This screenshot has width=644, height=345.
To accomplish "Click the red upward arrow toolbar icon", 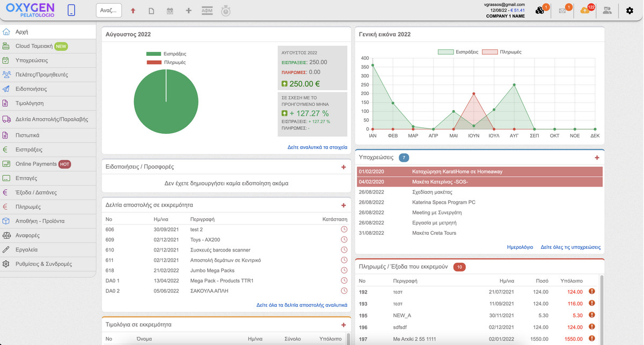I will point(133,11).
